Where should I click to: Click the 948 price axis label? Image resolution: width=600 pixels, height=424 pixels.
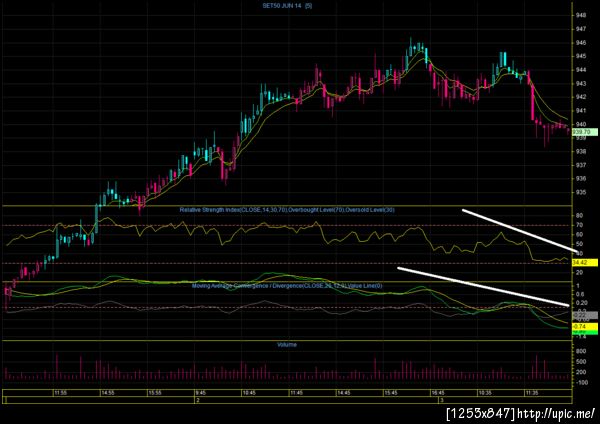(x=580, y=15)
